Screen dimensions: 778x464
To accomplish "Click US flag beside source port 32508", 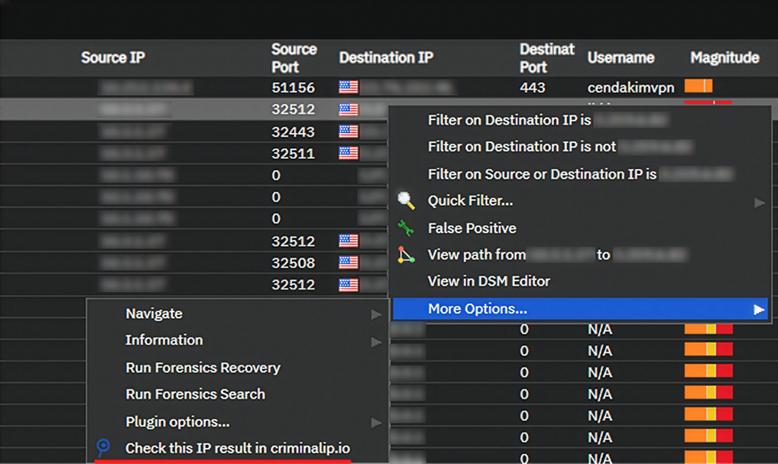I will point(348,263).
